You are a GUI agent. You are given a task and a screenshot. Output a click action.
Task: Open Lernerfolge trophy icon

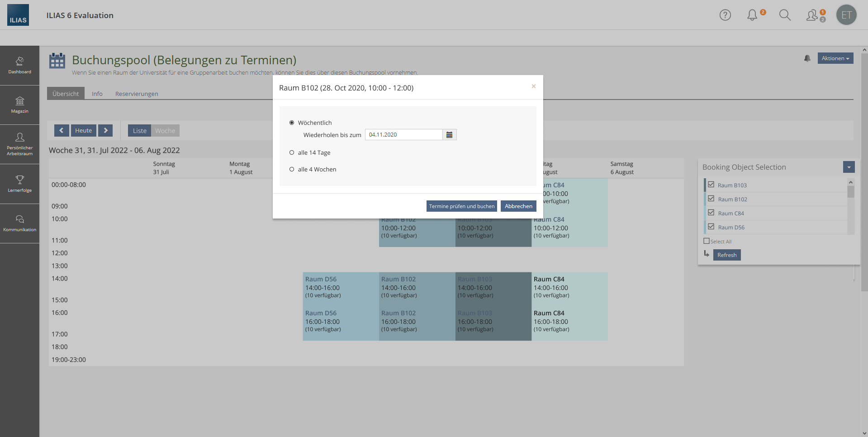[19, 184]
